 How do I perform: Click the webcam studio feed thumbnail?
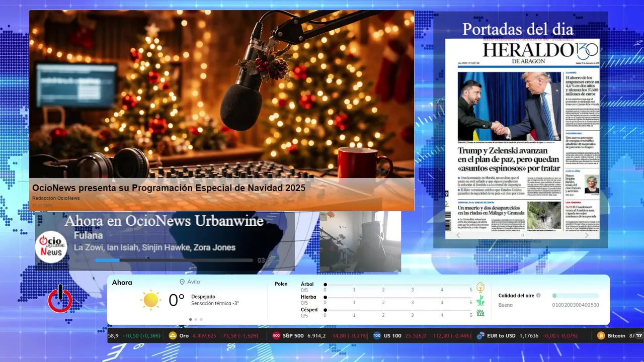click(x=360, y=242)
